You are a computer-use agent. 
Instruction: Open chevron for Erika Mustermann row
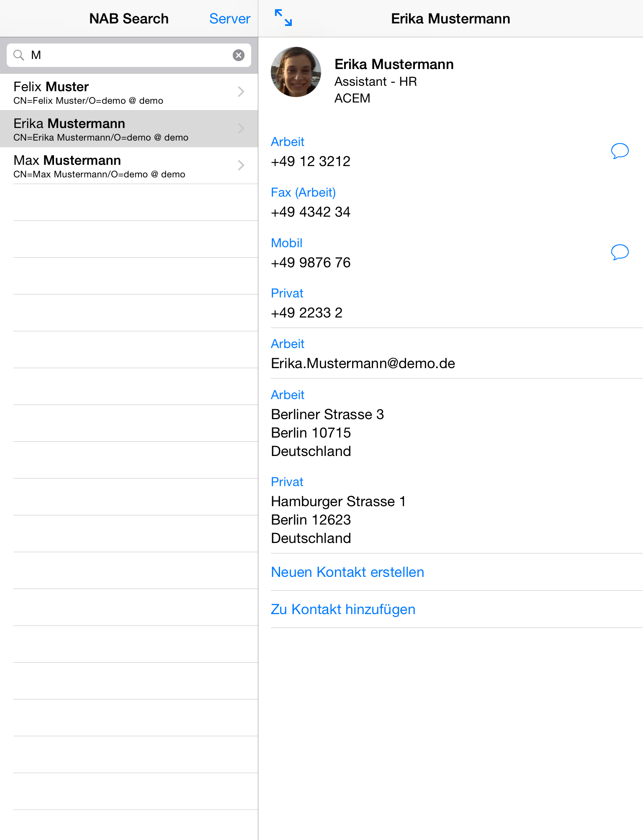click(241, 129)
